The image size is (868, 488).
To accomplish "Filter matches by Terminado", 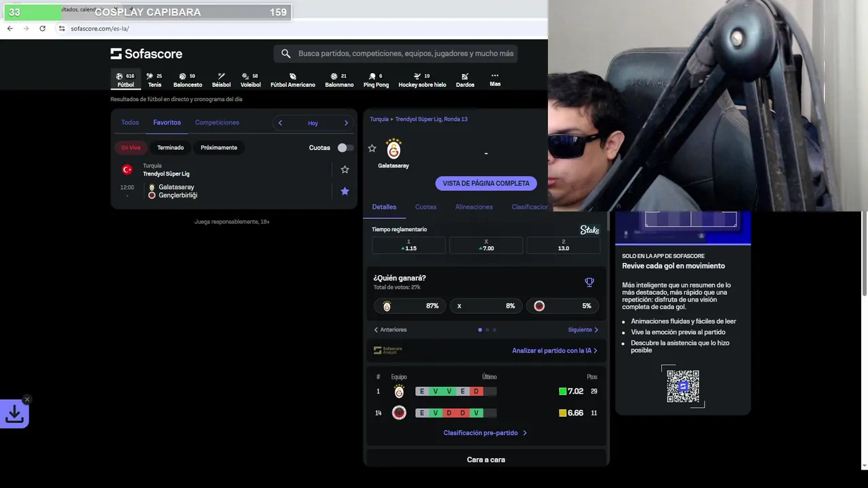I will [170, 148].
